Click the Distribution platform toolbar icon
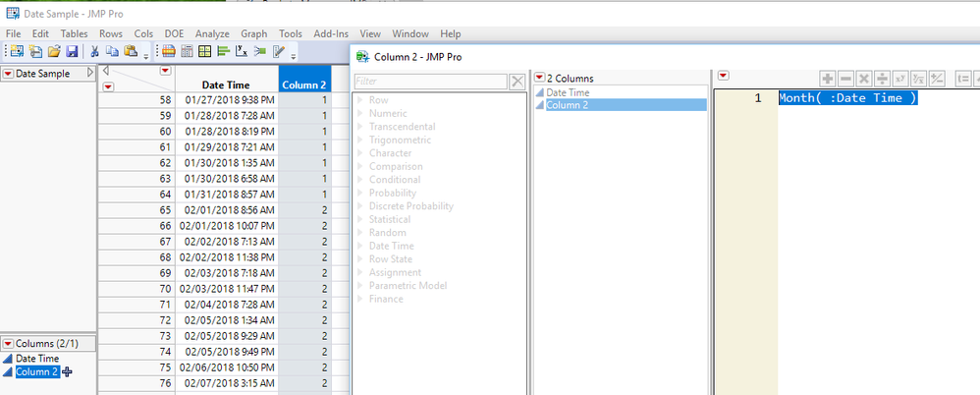Viewport: 980px width, 395px height. pos(169,51)
